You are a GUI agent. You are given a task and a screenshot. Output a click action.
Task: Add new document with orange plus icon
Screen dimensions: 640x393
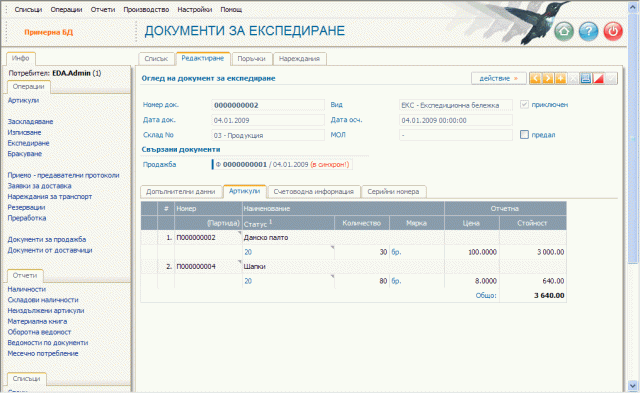pos(560,78)
